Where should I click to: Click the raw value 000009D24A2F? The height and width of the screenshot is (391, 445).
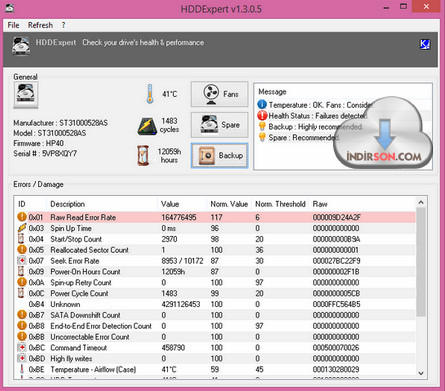tap(336, 217)
